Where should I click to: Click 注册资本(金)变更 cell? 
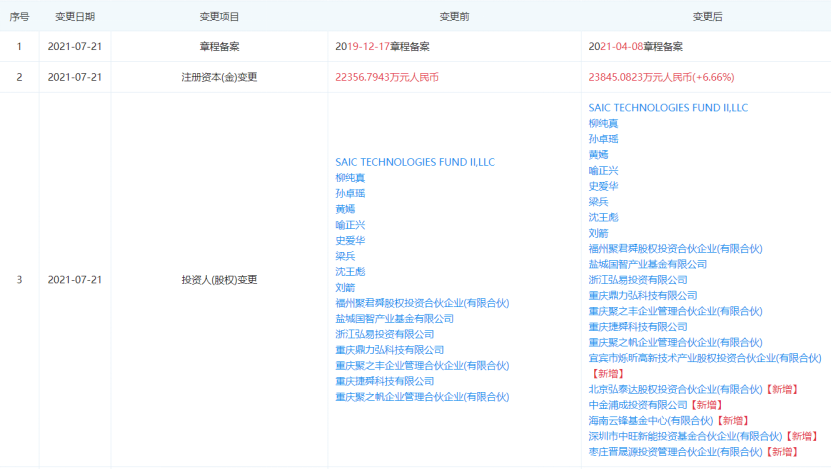coord(219,77)
